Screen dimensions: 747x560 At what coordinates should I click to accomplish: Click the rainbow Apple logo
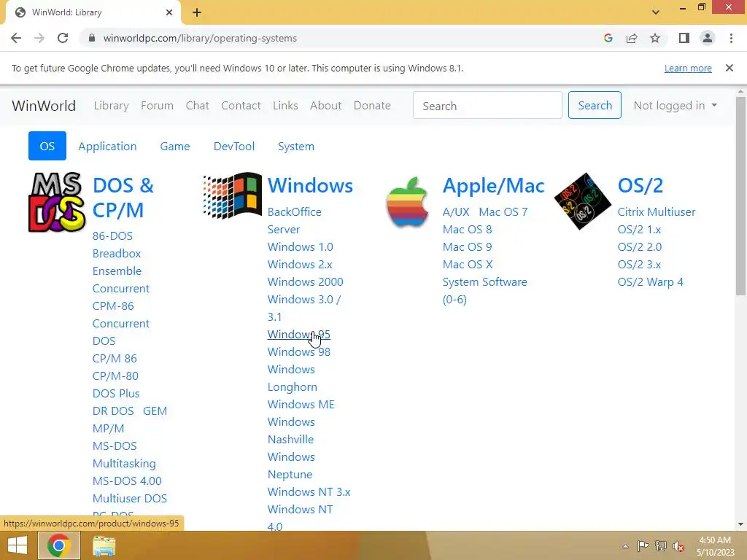click(x=407, y=202)
